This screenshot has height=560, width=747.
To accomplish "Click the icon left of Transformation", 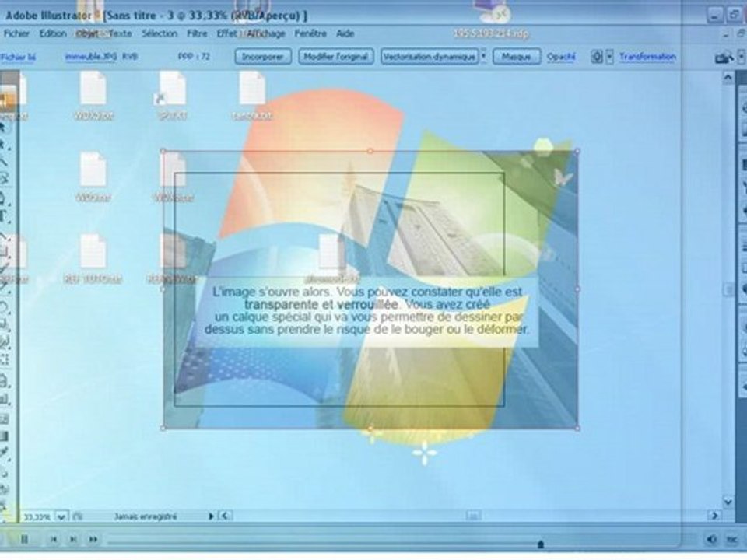I will click(597, 57).
